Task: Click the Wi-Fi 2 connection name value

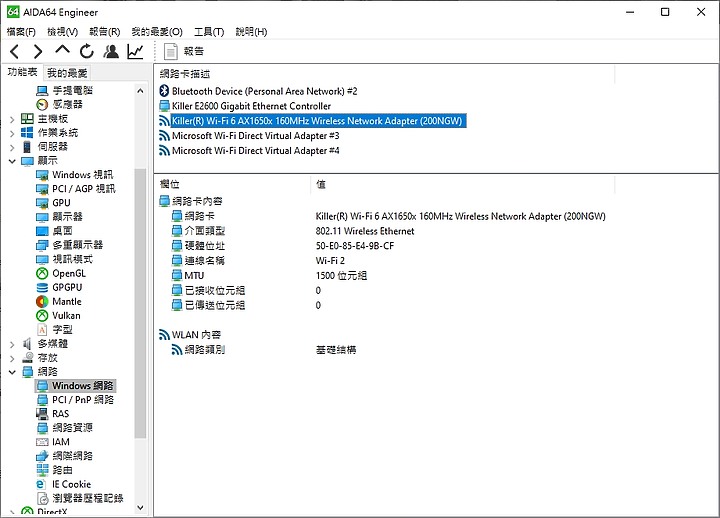Action: 330,261
